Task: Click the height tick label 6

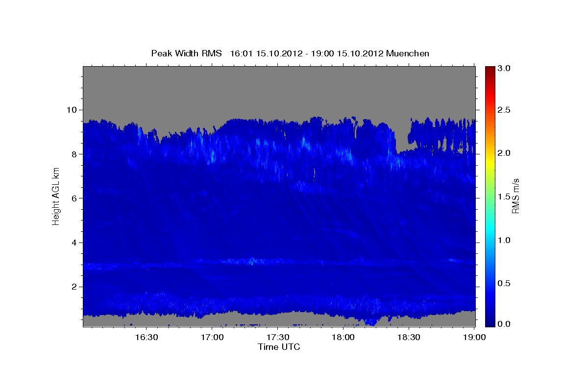Action: (x=75, y=198)
